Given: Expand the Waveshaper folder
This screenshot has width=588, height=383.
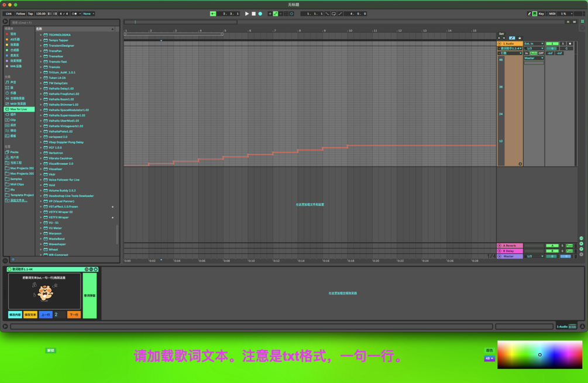Looking at the screenshot, I should click(41, 244).
